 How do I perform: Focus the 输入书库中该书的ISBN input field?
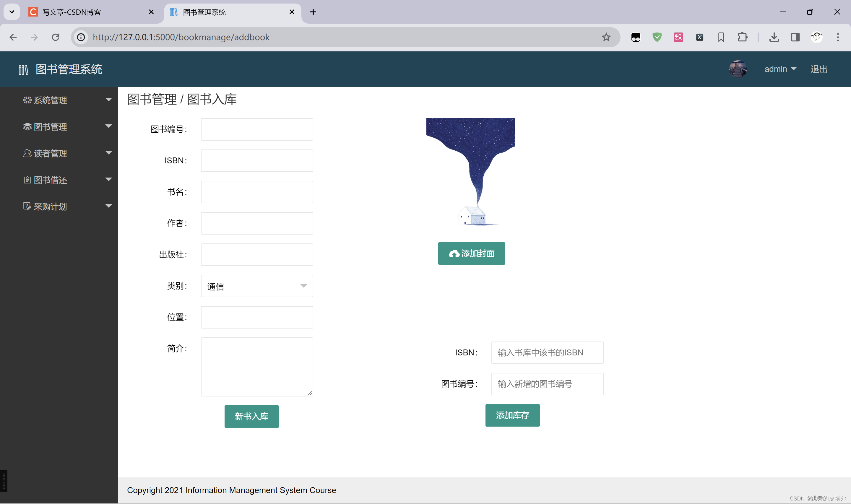(x=547, y=352)
